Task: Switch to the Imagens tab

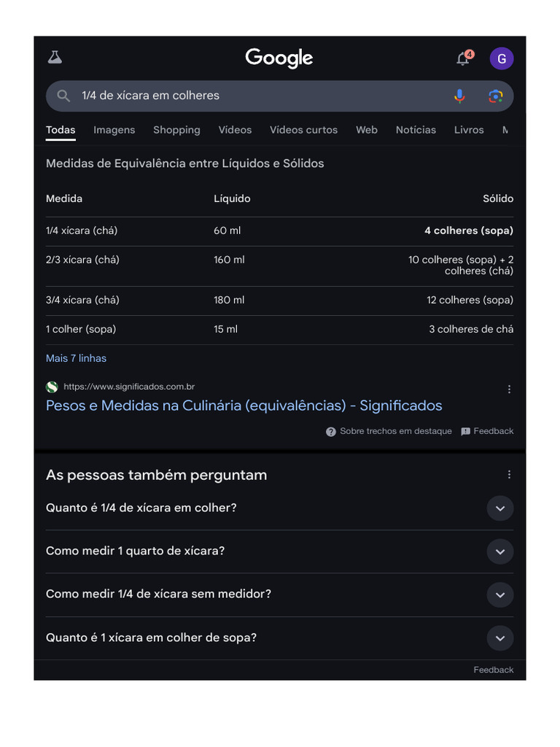Action: [114, 130]
